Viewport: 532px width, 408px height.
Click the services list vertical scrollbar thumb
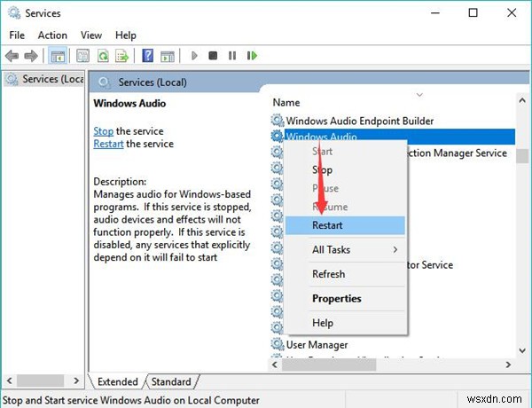(x=522, y=156)
